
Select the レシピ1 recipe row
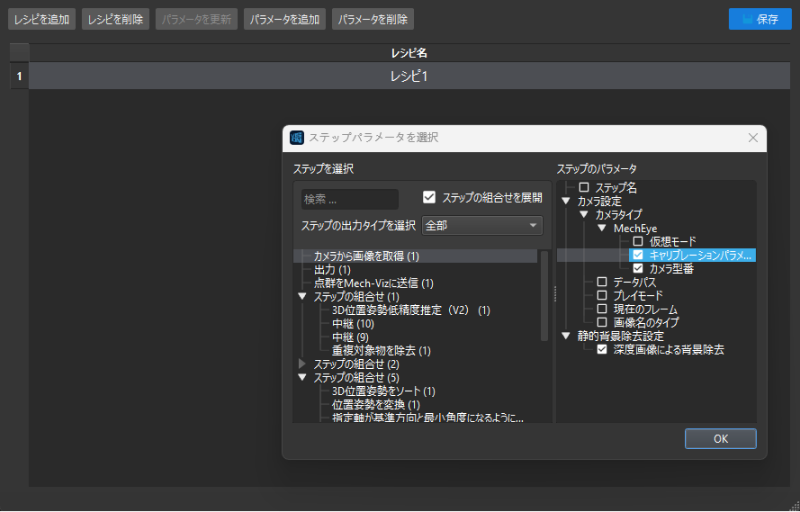coord(409,76)
